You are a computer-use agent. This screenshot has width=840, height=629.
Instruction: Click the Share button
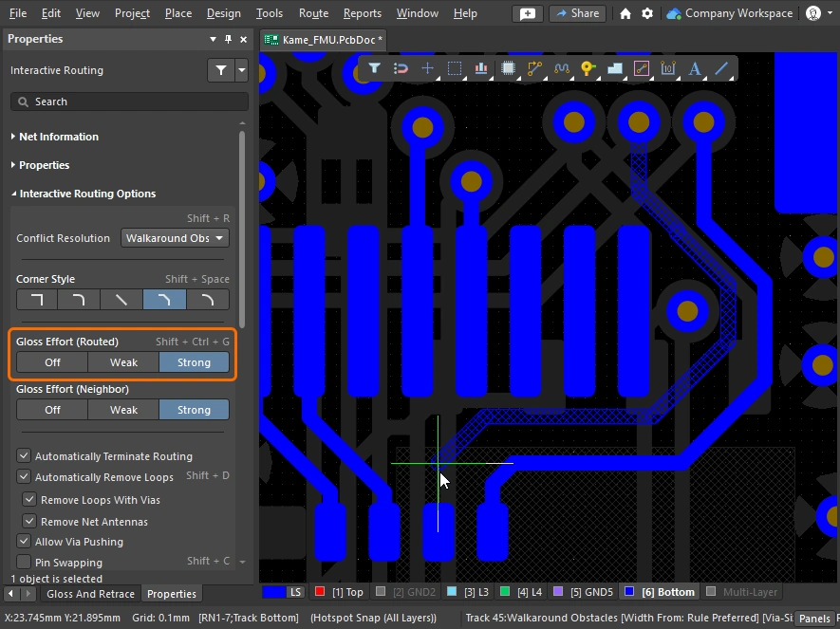(577, 13)
